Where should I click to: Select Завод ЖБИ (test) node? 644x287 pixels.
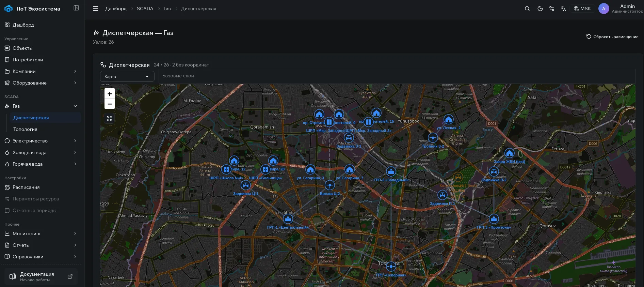click(510, 153)
